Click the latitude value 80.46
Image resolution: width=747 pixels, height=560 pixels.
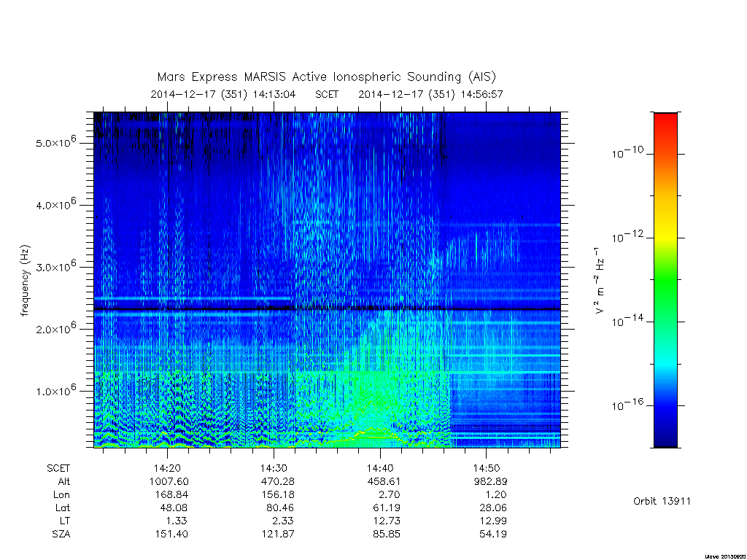[279, 507]
